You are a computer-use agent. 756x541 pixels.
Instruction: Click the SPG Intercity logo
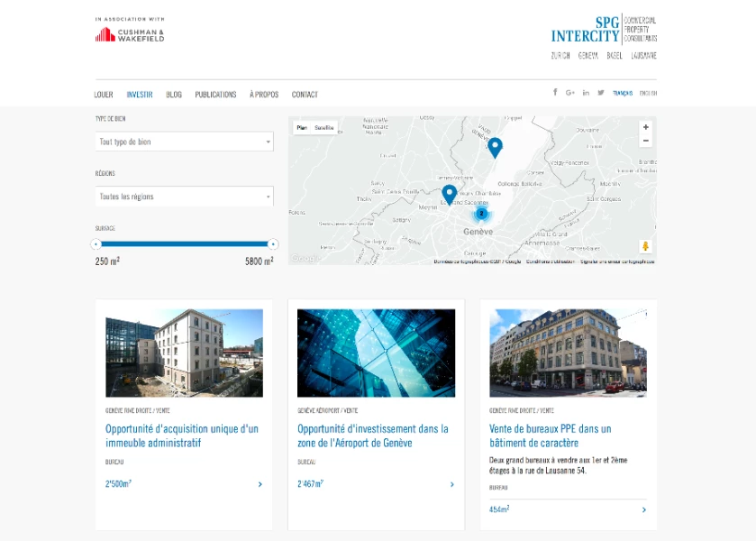point(604,30)
